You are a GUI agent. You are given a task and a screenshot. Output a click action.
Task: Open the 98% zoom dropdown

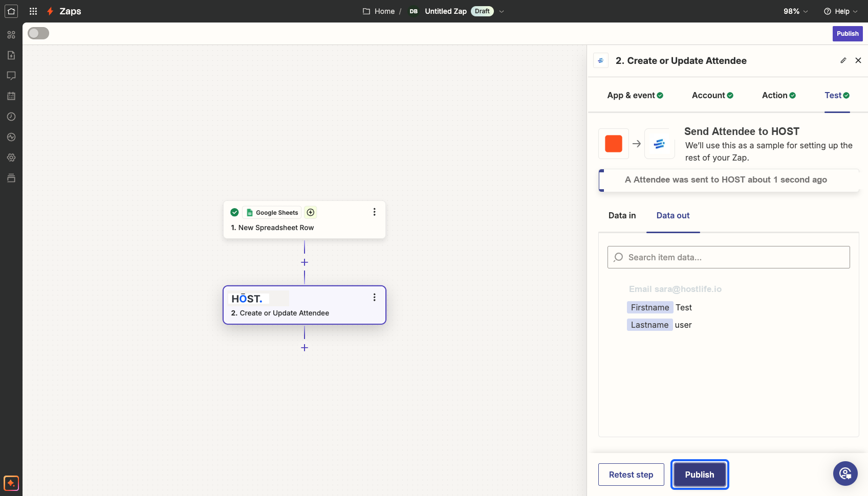pyautogui.click(x=796, y=11)
